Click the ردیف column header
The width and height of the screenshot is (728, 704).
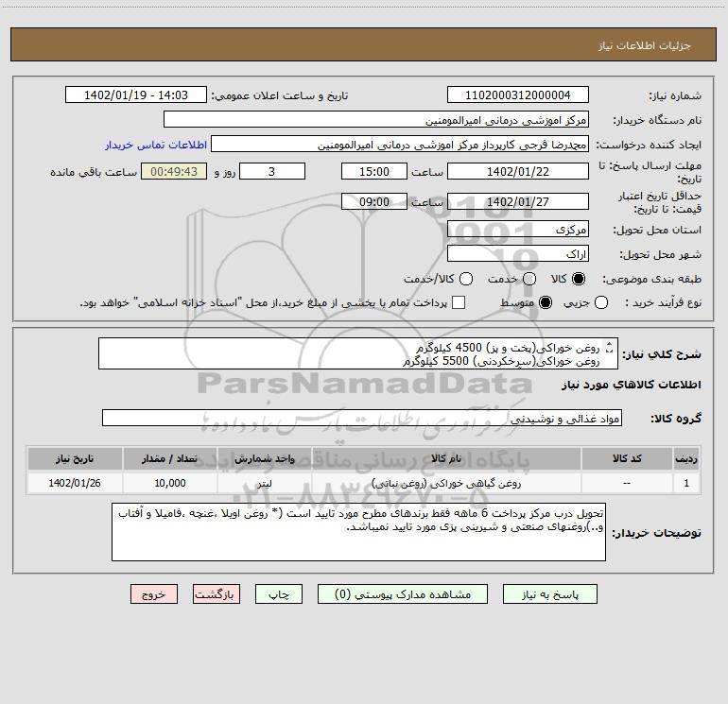[x=686, y=458]
